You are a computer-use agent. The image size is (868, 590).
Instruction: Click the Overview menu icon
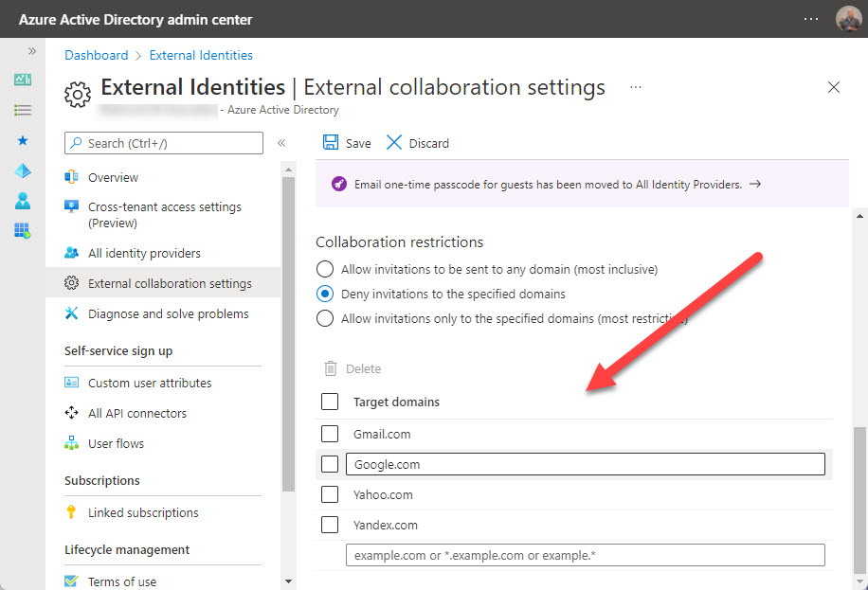pos(71,177)
